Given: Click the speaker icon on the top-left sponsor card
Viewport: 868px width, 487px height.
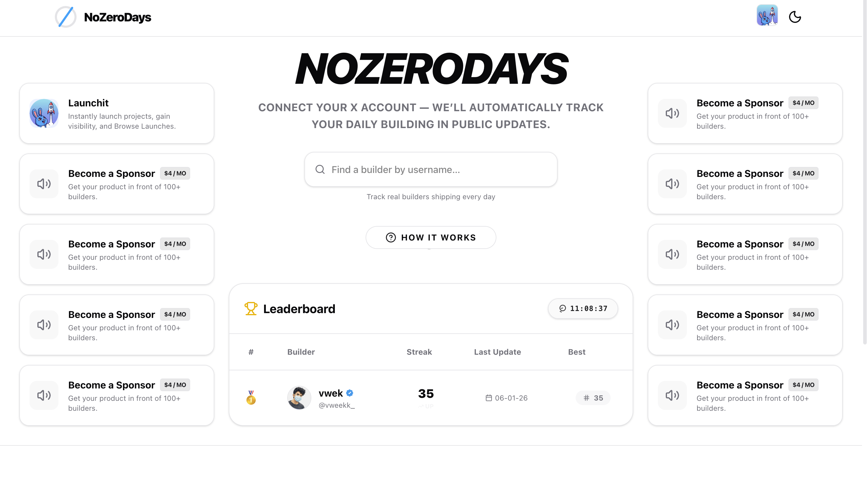Looking at the screenshot, I should pos(43,183).
